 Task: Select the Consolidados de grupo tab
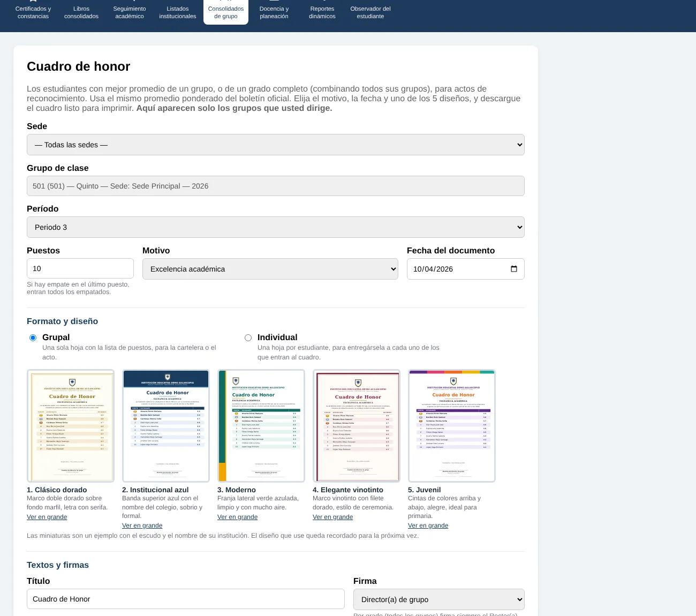coord(226,12)
